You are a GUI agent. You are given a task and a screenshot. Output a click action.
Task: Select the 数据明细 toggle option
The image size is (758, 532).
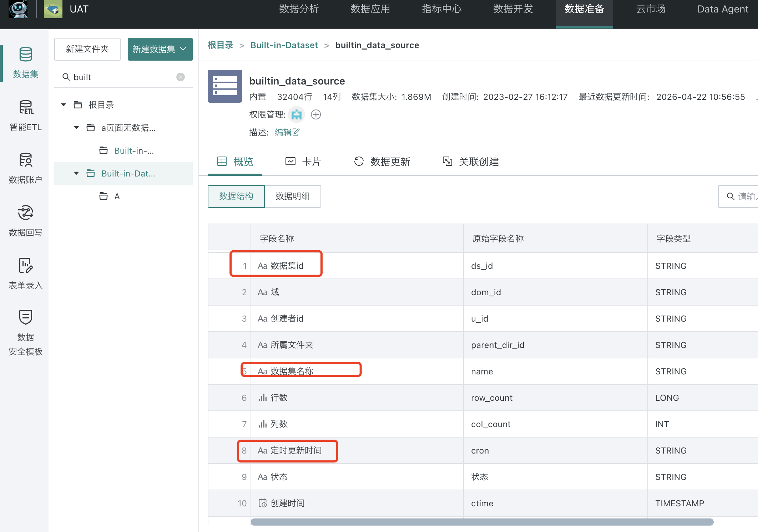point(292,196)
